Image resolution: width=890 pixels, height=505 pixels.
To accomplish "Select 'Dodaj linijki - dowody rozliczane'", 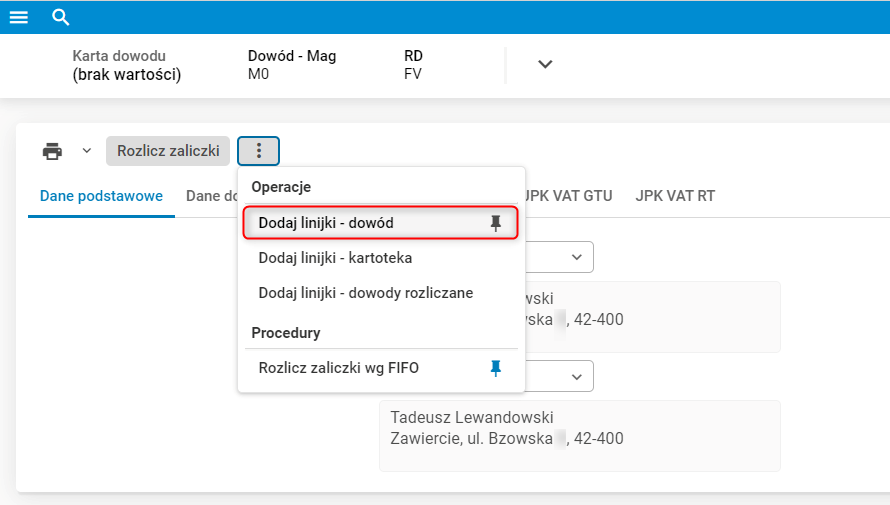I will click(x=365, y=293).
